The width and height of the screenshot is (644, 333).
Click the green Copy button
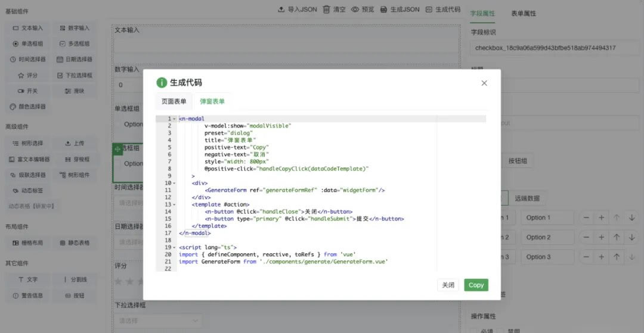pos(476,285)
